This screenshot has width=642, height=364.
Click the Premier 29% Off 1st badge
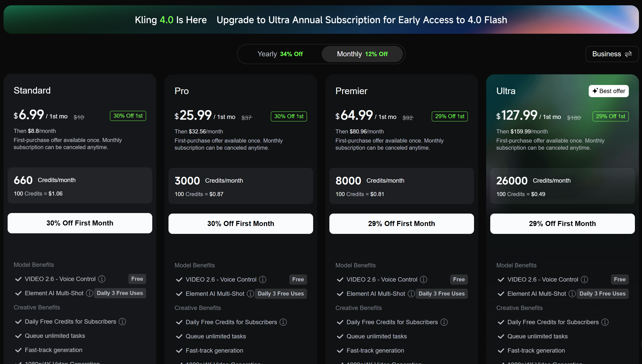point(450,116)
